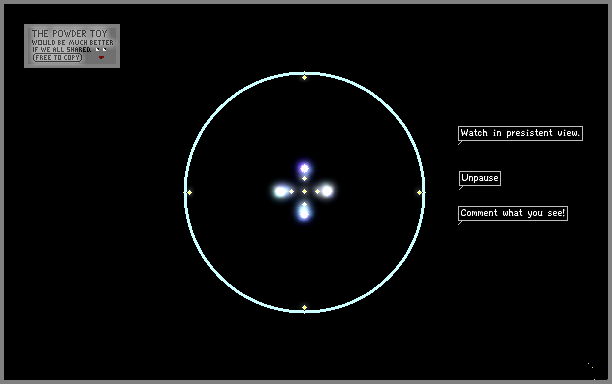Click the yellow particle on the ring's left edge
Screen dimensions: 612x384
(x=189, y=192)
